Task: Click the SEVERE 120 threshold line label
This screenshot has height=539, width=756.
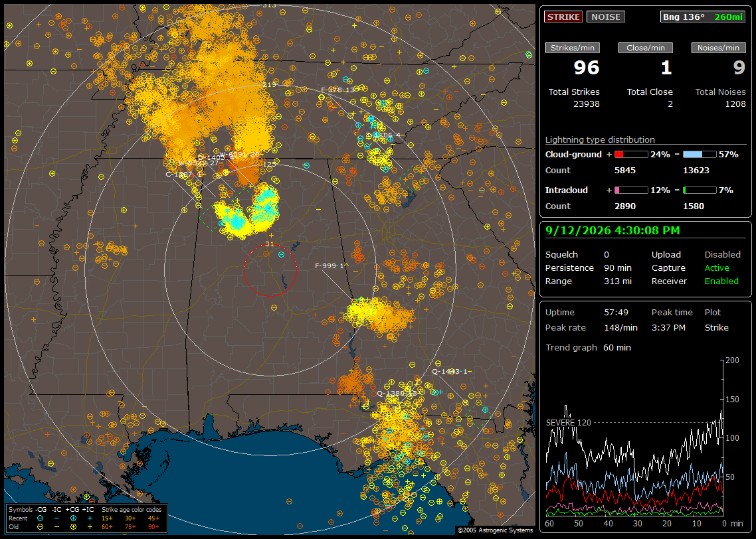Action: (568, 423)
